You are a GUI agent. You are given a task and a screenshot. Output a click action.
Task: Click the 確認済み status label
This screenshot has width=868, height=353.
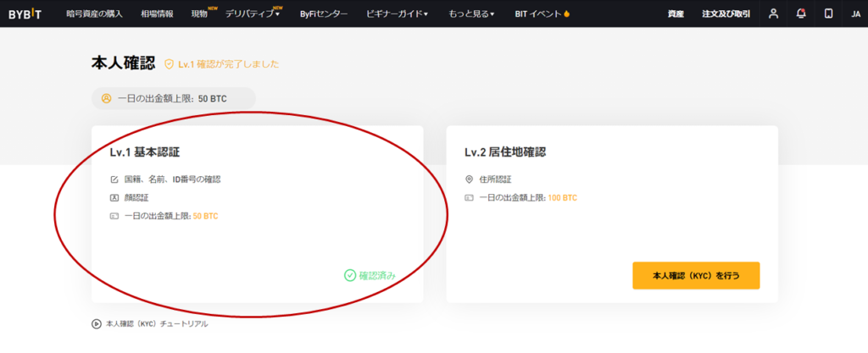tap(378, 275)
